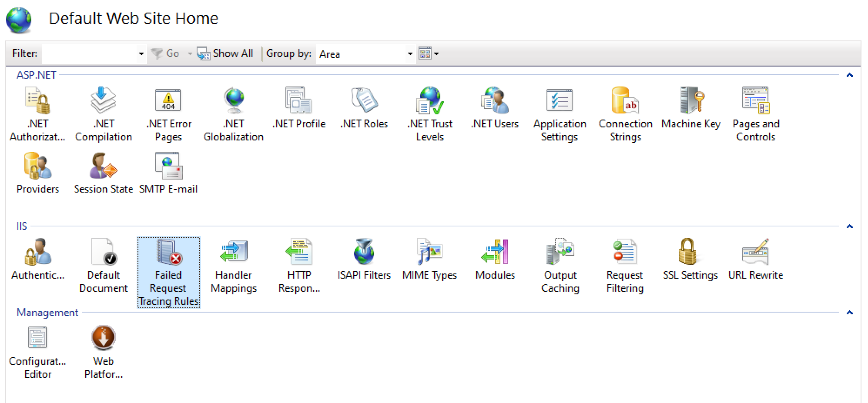The image size is (868, 403).
Task: Open MIME Types feature
Action: coord(429,259)
